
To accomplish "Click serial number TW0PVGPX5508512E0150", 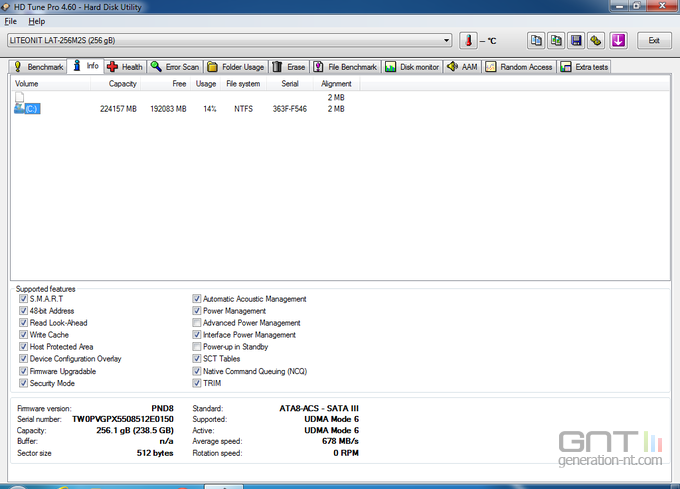I will (x=123, y=419).
